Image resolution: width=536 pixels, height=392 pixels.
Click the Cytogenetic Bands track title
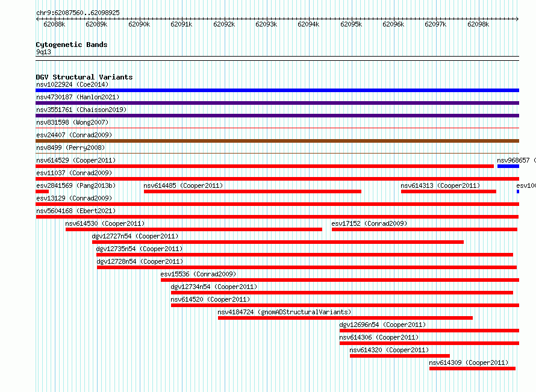tap(72, 45)
